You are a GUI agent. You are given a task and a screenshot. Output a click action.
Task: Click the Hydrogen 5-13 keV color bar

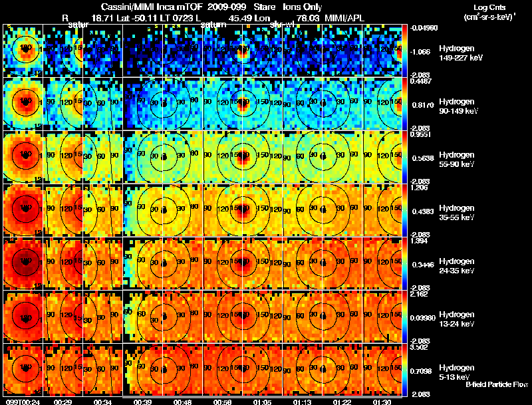click(405, 370)
